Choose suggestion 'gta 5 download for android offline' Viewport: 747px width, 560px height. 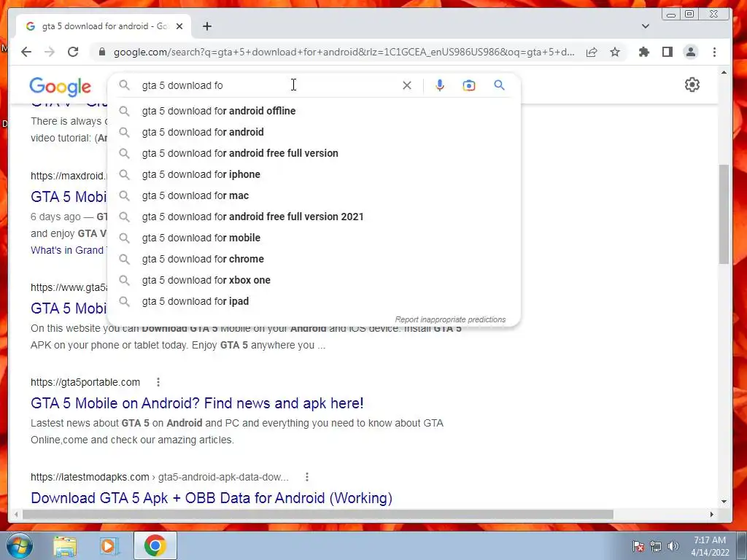[x=314, y=111]
